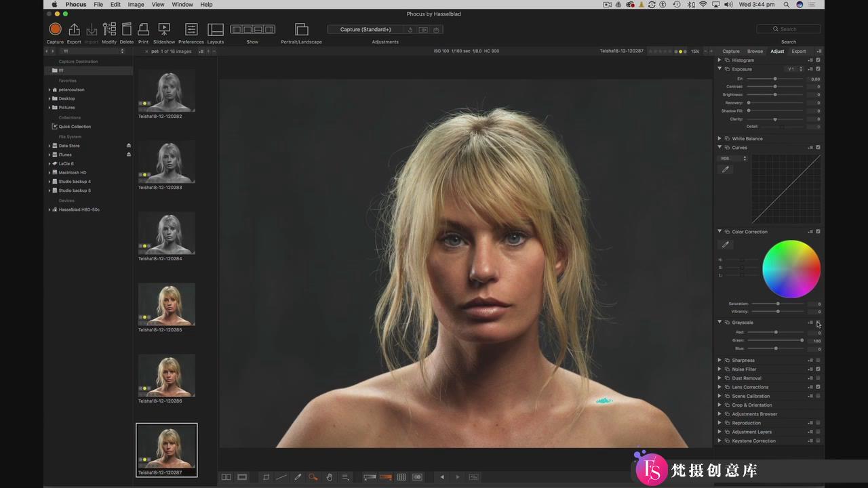Switch to side-by-side compare view icon
The image size is (868, 488).
pyautogui.click(x=226, y=477)
